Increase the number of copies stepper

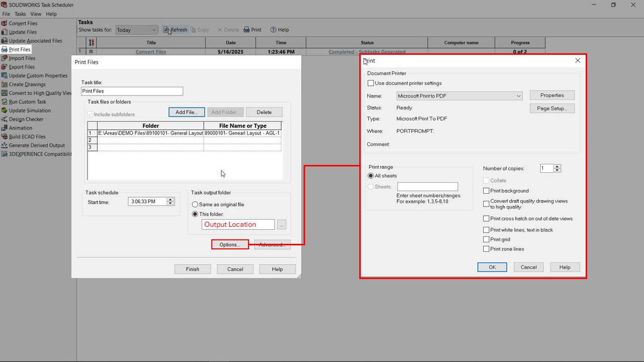pyautogui.click(x=557, y=166)
